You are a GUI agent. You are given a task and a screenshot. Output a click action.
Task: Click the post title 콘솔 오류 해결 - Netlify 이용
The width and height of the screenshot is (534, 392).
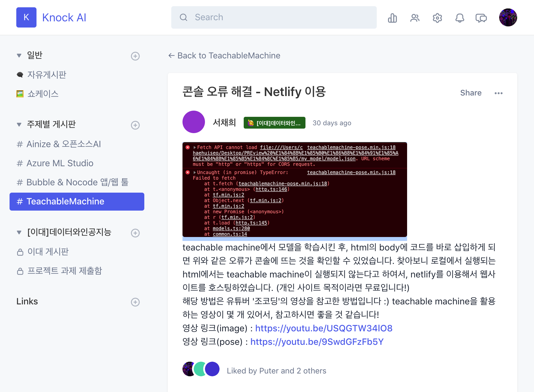(254, 92)
